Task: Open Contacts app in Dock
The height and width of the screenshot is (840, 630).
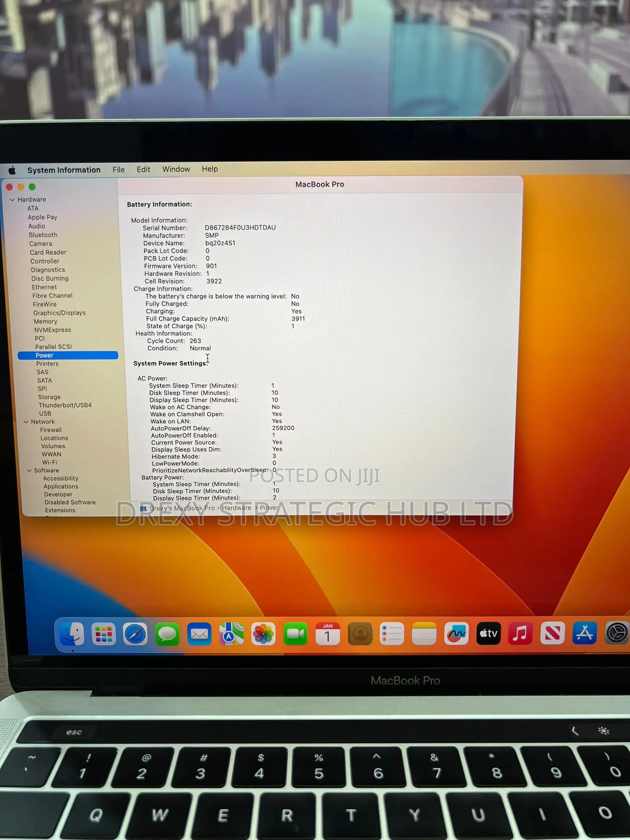Action: pos(360,634)
